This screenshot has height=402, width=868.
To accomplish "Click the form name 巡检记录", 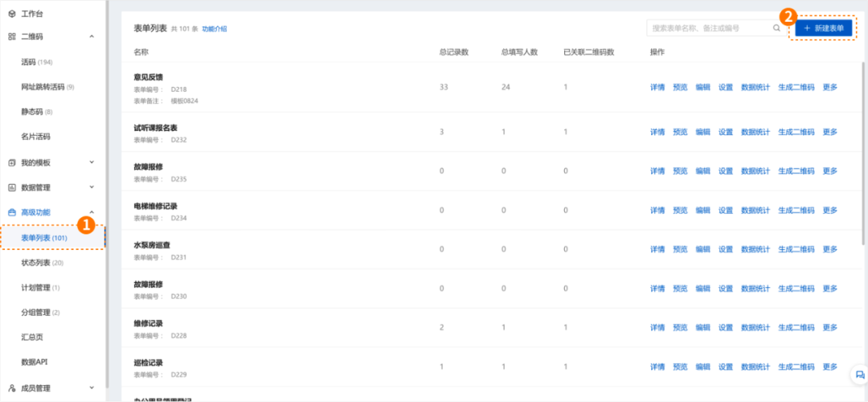I will pyautogui.click(x=148, y=363).
